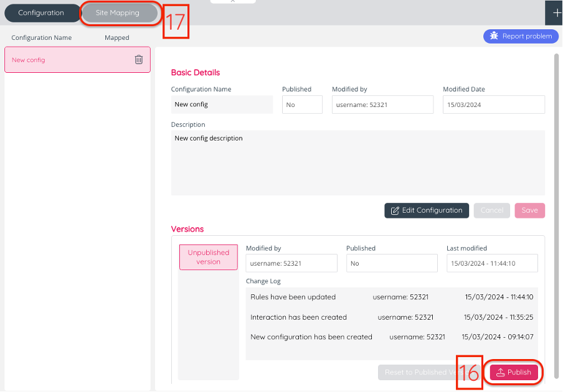This screenshot has height=392, width=563.
Task: Click the plus icon in top-right corner
Action: click(556, 13)
